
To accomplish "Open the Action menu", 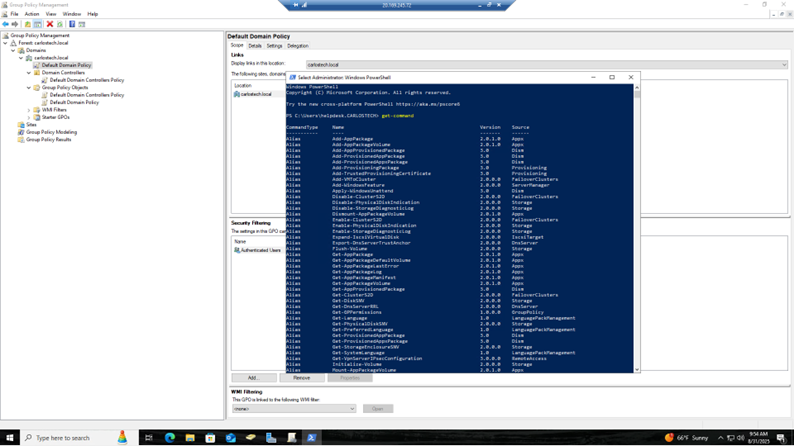I will coord(32,14).
